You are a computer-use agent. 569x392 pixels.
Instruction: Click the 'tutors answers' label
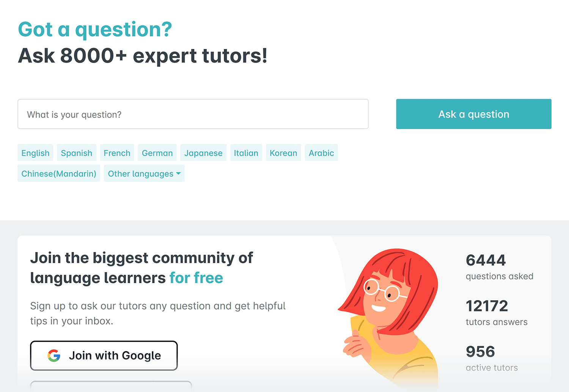tap(497, 322)
